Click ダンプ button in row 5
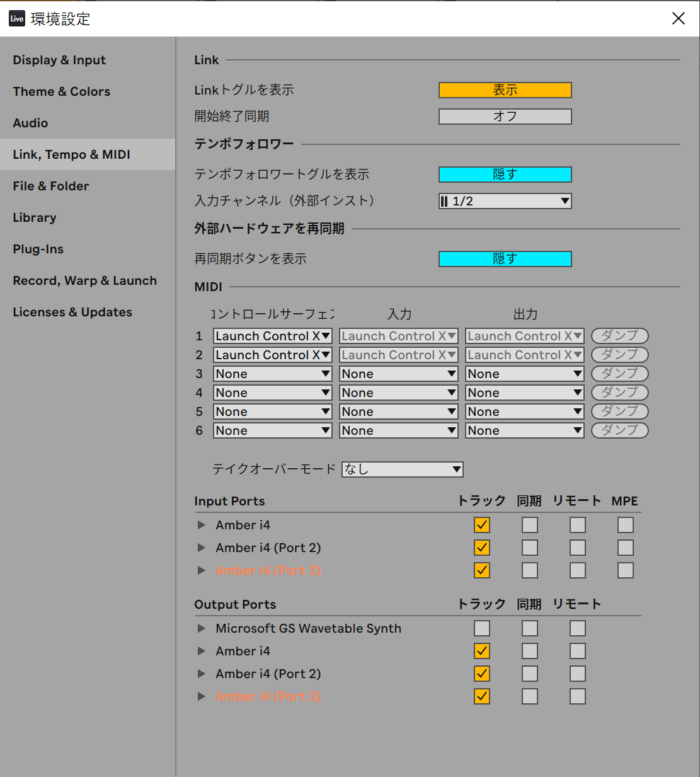700x777 pixels. [620, 412]
